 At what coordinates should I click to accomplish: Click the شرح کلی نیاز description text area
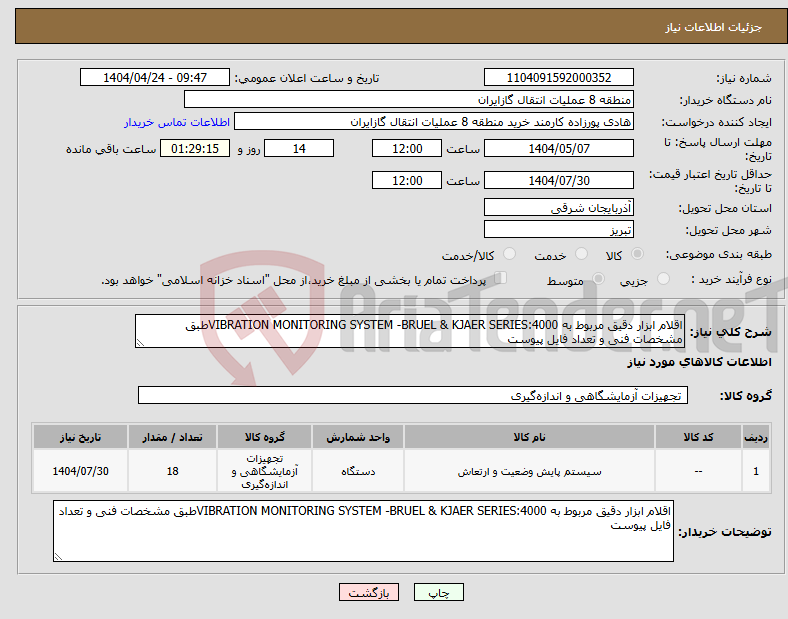(x=410, y=331)
